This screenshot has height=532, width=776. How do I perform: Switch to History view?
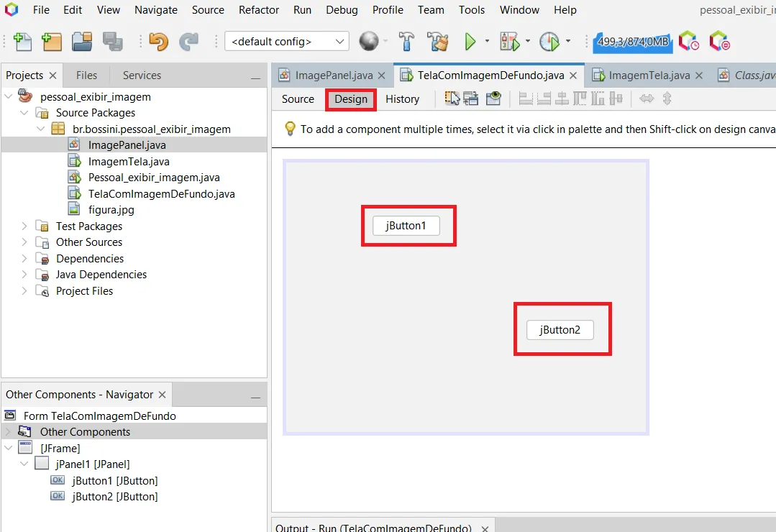pyautogui.click(x=402, y=99)
